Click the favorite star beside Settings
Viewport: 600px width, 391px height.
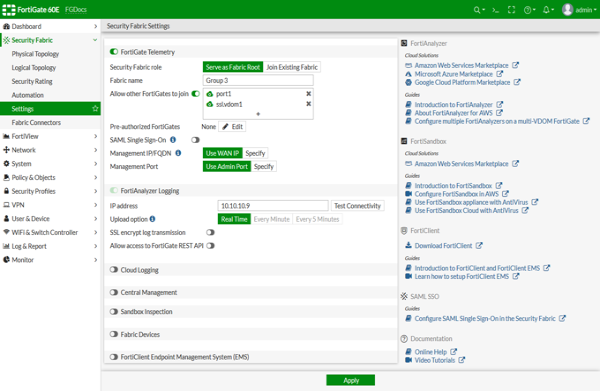95,109
